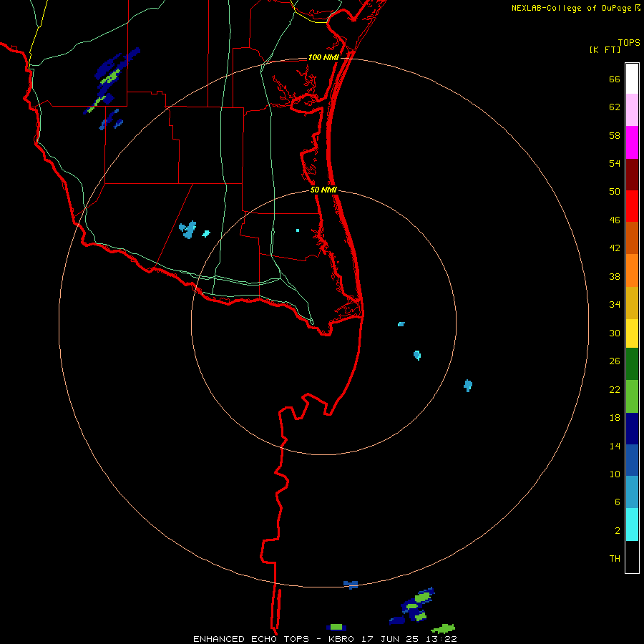Screen dimensions: 644x644
Task: Click the "[K FT]" units label
Action: (x=605, y=50)
